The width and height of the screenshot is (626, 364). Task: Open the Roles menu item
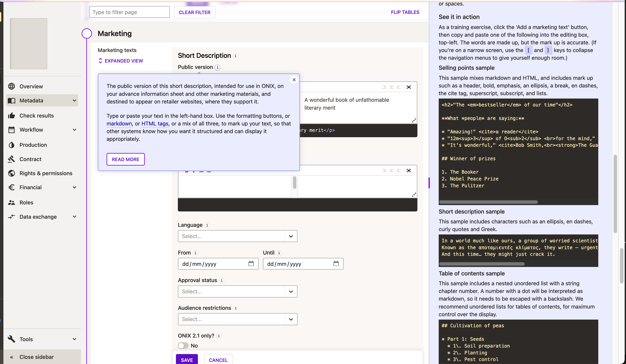(x=42, y=202)
